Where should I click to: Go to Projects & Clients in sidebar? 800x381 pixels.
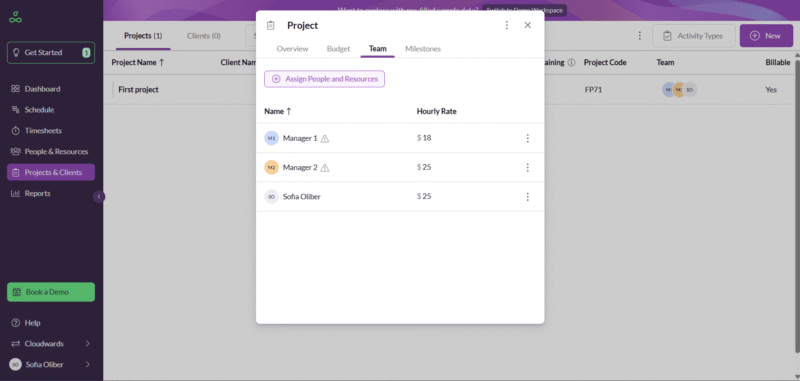51,172
